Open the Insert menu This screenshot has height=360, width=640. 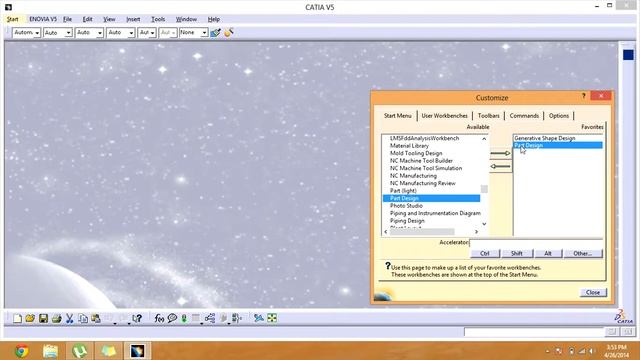click(x=133, y=19)
